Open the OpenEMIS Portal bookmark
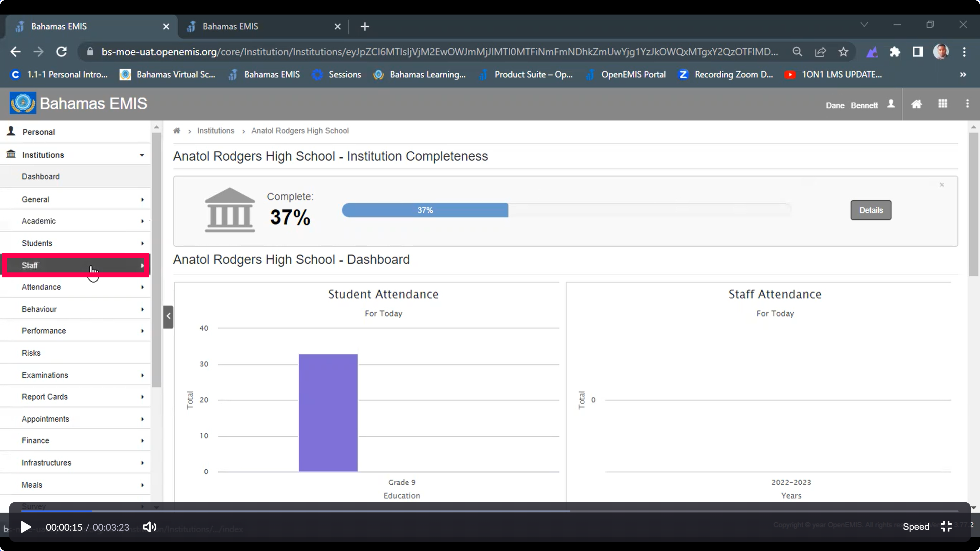Viewport: 980px width, 551px height. (626, 74)
